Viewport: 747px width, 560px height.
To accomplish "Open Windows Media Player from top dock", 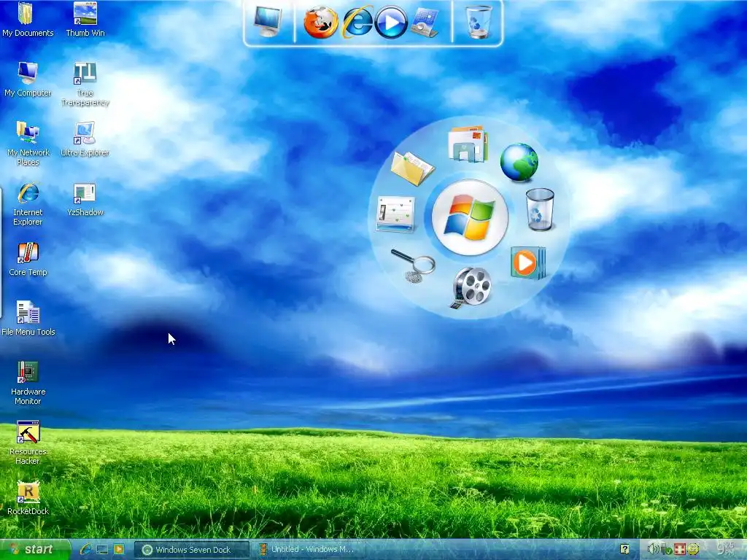I will click(x=391, y=22).
